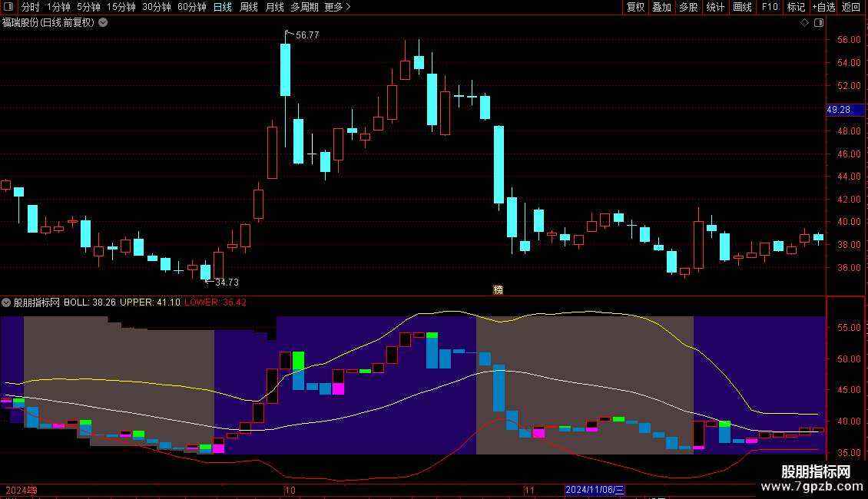Click the 55.00 label on indicator axis
The width and height of the screenshot is (868, 499).
point(849,328)
